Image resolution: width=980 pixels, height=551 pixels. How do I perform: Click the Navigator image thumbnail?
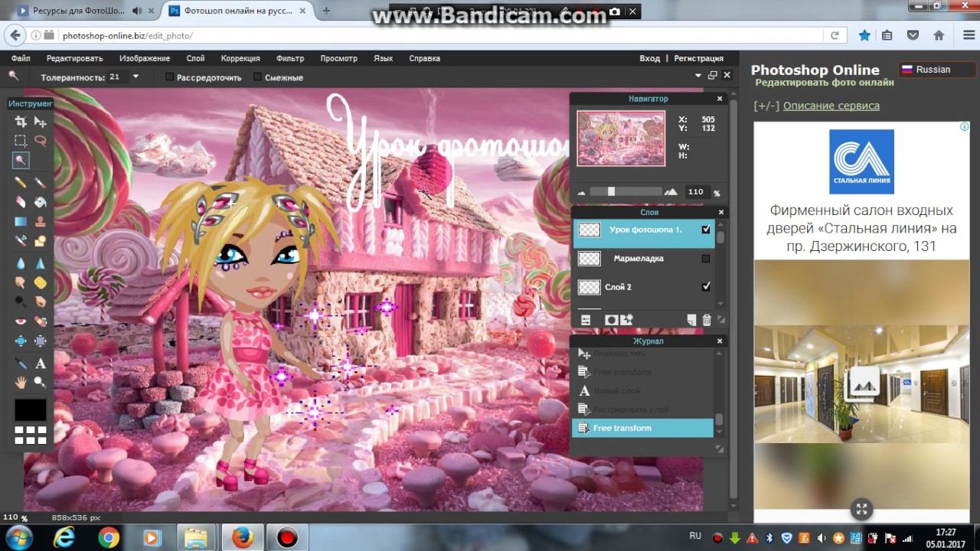click(621, 139)
